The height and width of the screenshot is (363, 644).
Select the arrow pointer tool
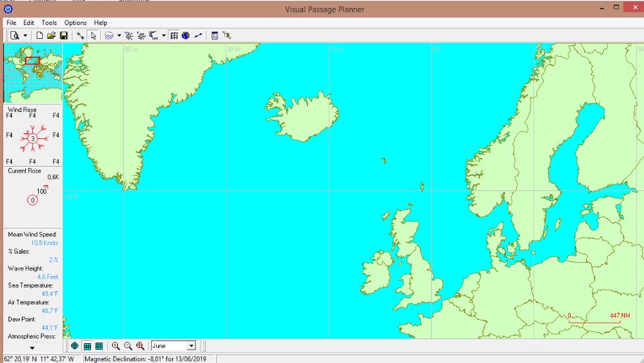[93, 36]
